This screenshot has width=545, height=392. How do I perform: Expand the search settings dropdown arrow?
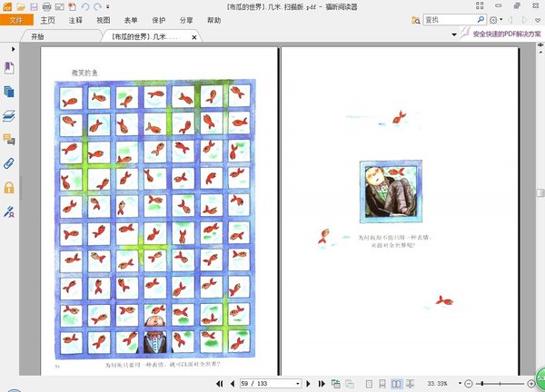[501, 20]
